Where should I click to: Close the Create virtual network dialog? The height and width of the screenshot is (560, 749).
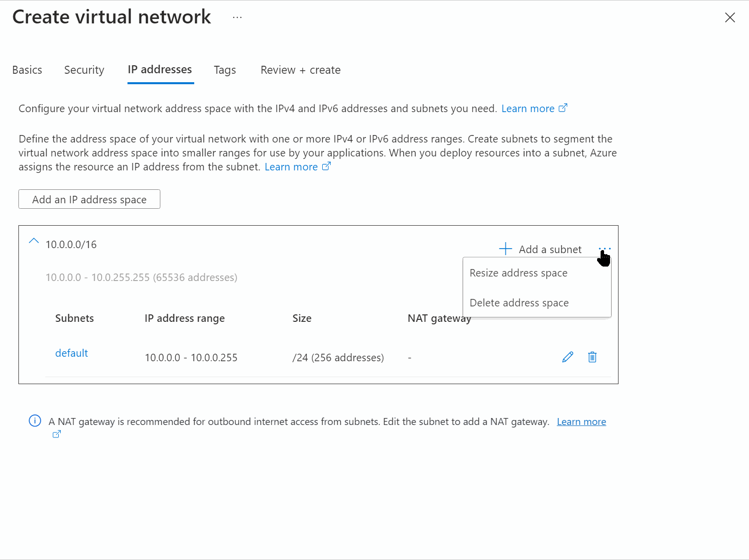pyautogui.click(x=730, y=17)
